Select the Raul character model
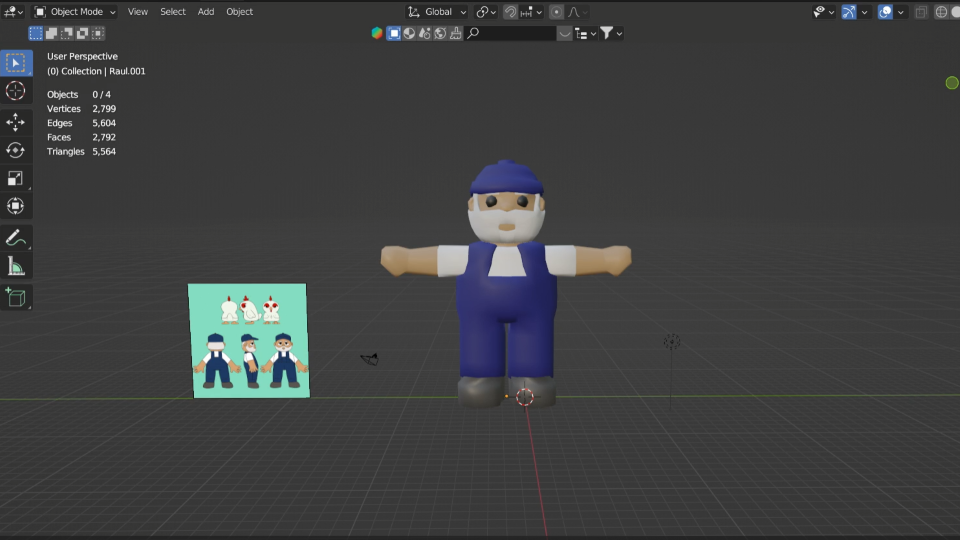This screenshot has width=960, height=540. [x=506, y=285]
